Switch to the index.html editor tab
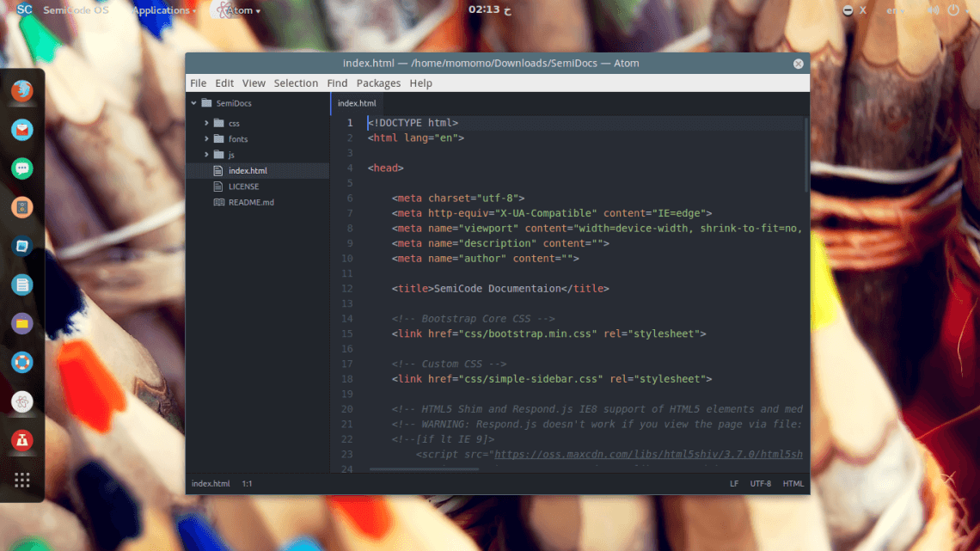The height and width of the screenshot is (551, 980). (x=357, y=102)
